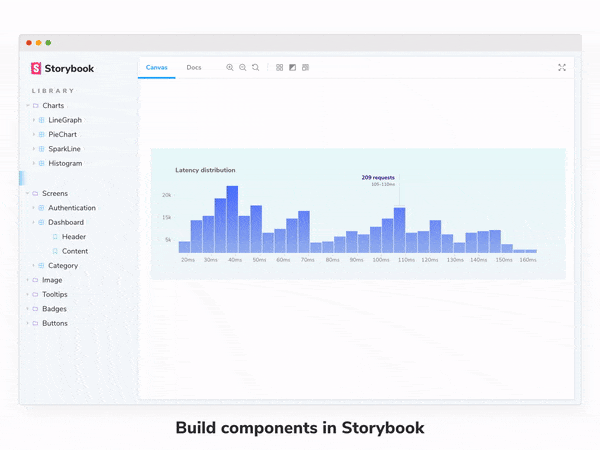600x450 pixels.
Task: Open the Header story
Action: (x=74, y=236)
